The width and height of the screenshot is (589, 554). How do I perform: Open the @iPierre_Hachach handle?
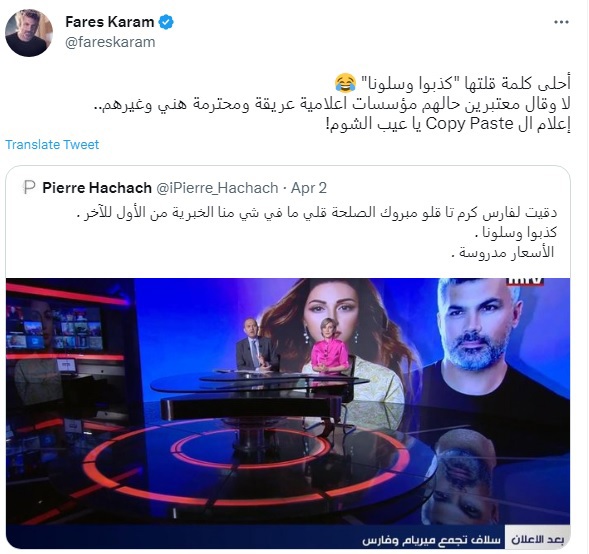tap(217, 187)
